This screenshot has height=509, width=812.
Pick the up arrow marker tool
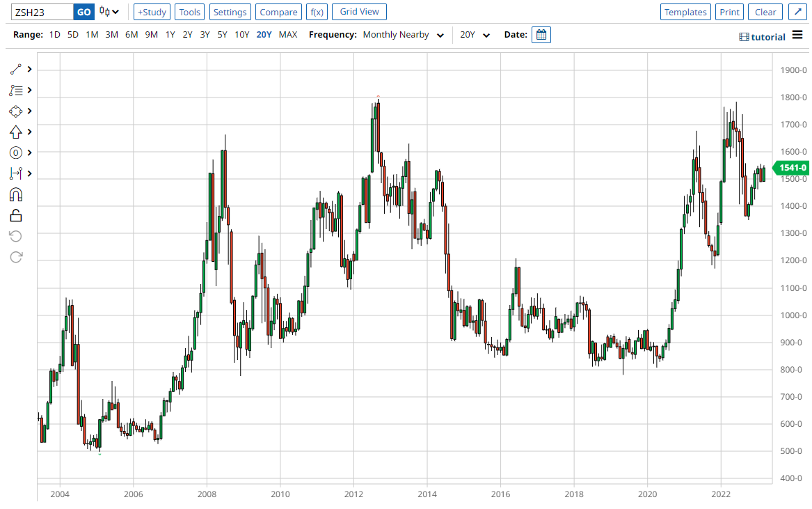pos(16,132)
